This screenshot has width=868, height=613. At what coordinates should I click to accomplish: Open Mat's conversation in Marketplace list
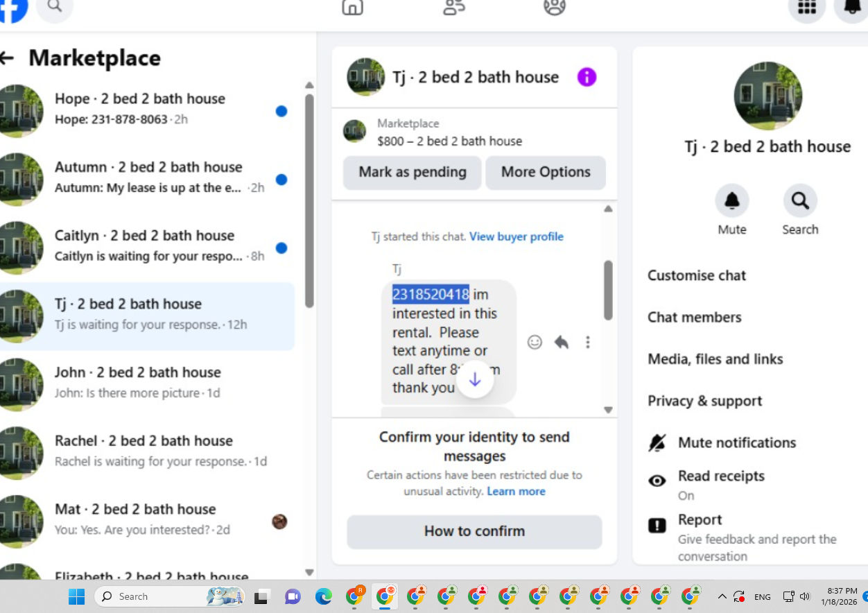pyautogui.click(x=147, y=521)
